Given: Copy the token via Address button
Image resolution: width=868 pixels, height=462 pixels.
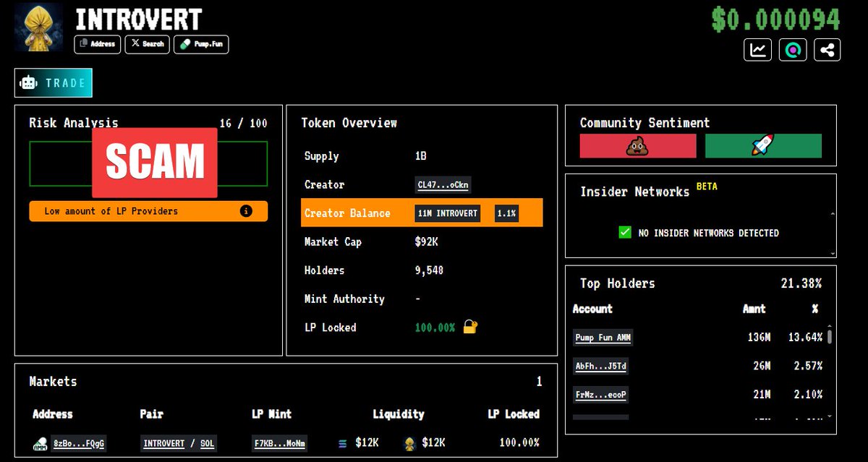Looking at the screenshot, I should pyautogui.click(x=98, y=44).
